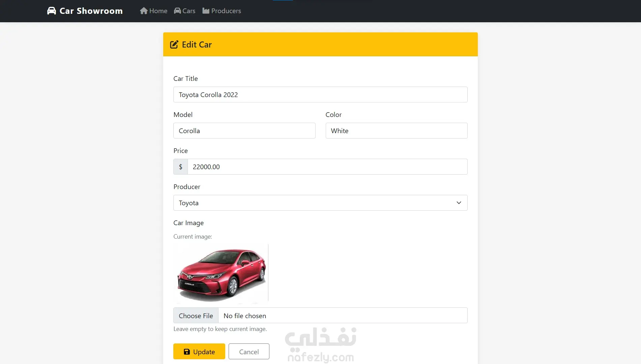
Task: Click the 'Price' field label
Action: [180, 151]
